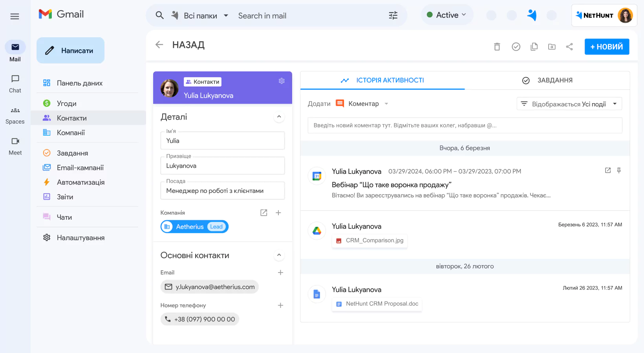This screenshot has height=353, width=644.
Task: Open company in new window icon
Action: pyautogui.click(x=264, y=213)
